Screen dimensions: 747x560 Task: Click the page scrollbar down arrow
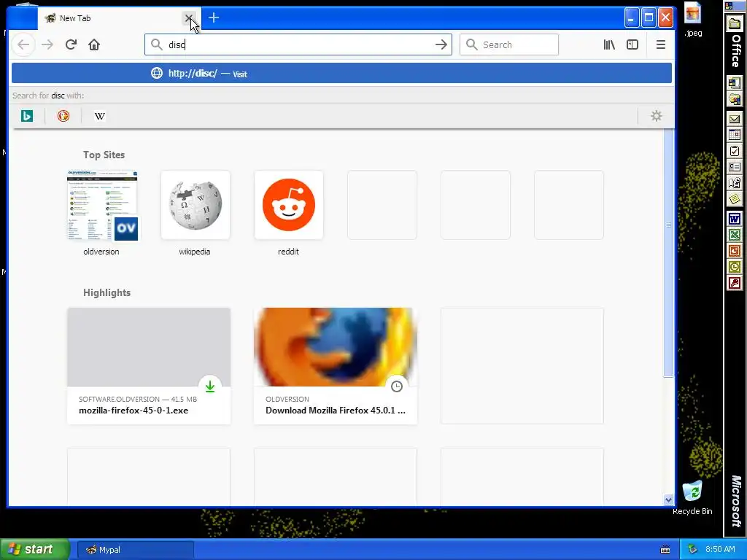pyautogui.click(x=668, y=499)
